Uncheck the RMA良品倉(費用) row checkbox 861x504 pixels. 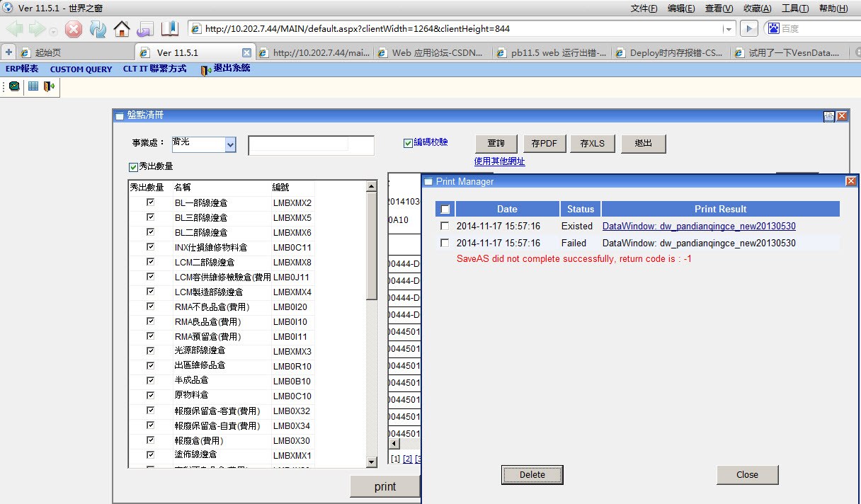150,321
